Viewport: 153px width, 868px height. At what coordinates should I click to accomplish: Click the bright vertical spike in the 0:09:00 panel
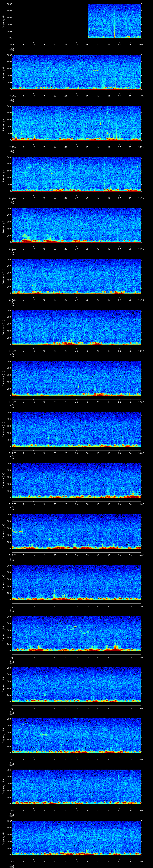pyautogui.click(x=115, y=27)
